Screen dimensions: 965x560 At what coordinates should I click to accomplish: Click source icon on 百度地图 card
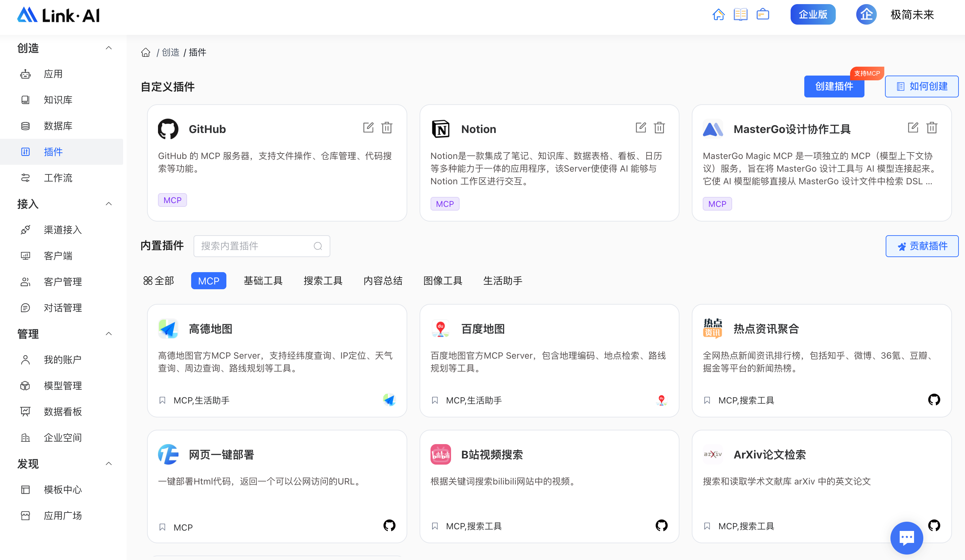click(661, 400)
